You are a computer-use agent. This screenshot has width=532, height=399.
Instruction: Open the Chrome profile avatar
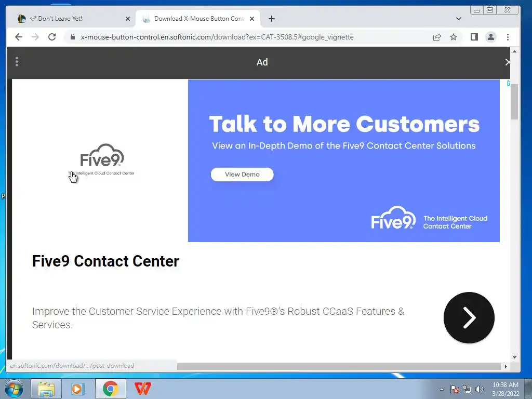(491, 37)
